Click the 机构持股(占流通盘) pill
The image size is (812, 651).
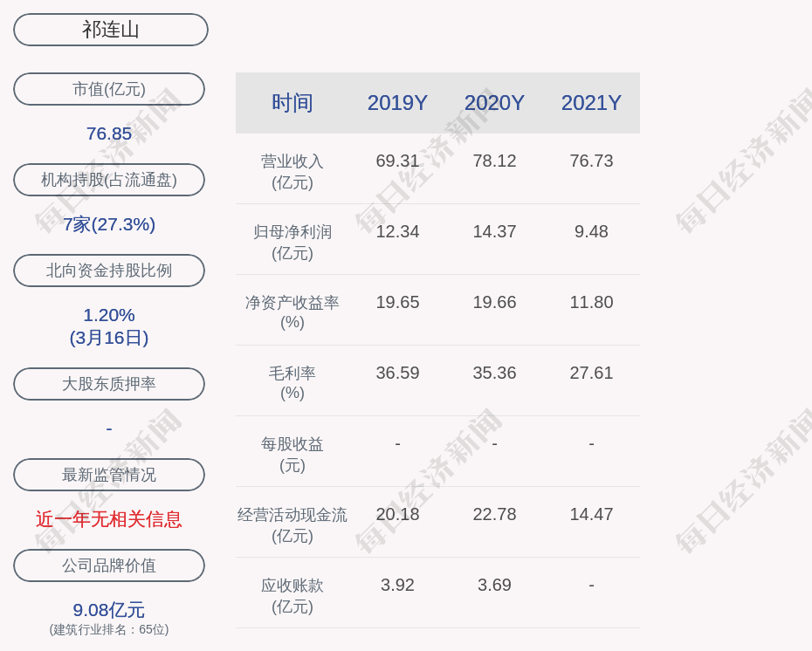pos(109,180)
